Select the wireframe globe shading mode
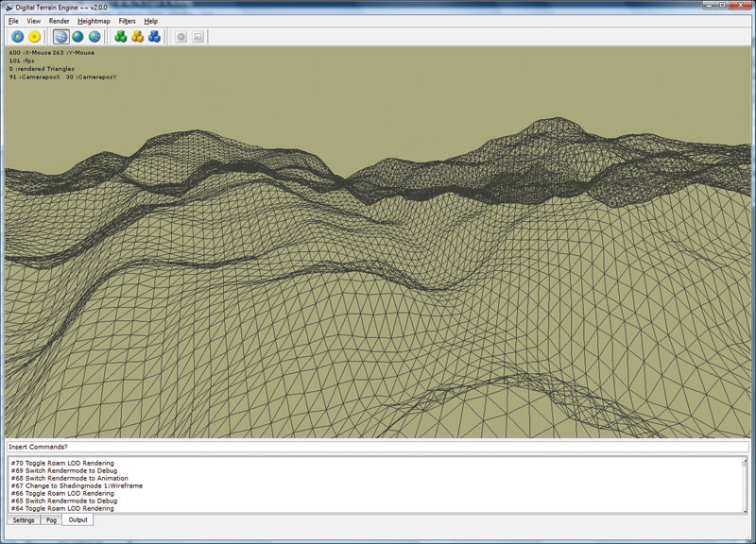This screenshot has height=544, width=756. click(x=60, y=37)
